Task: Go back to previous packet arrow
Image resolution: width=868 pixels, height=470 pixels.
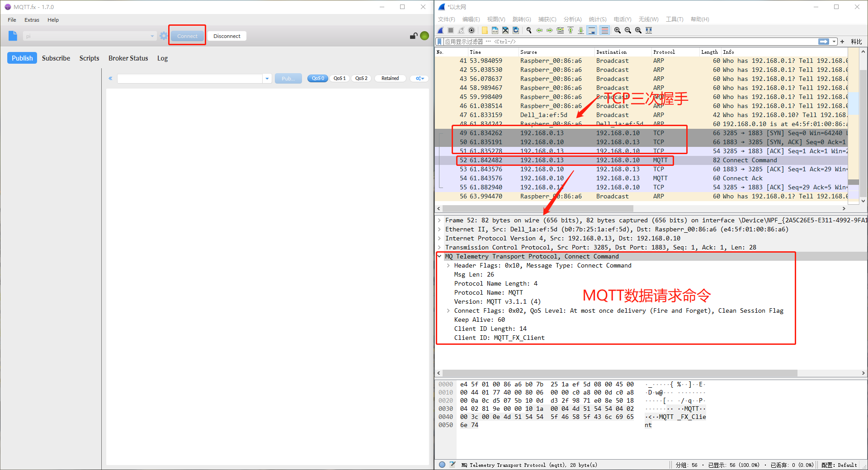Action: pyautogui.click(x=539, y=30)
